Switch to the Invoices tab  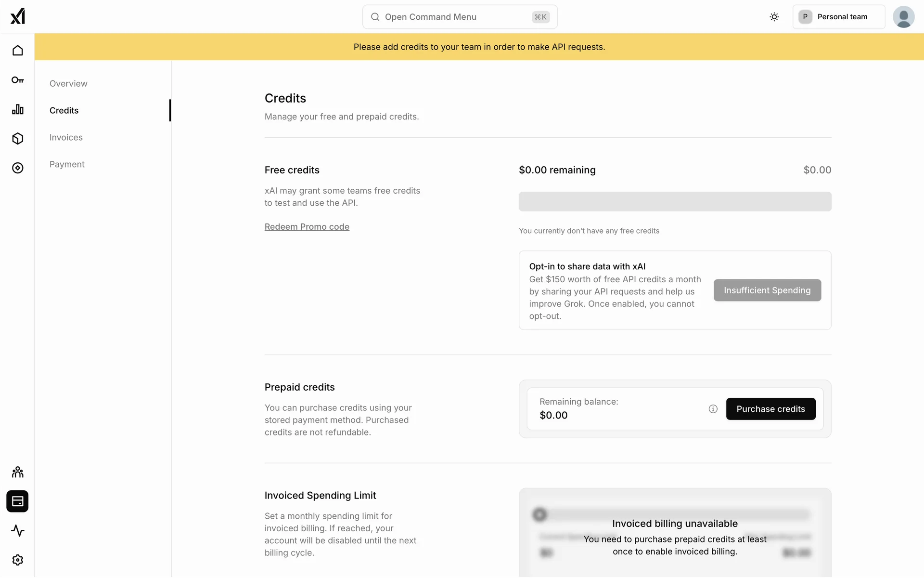tap(66, 138)
